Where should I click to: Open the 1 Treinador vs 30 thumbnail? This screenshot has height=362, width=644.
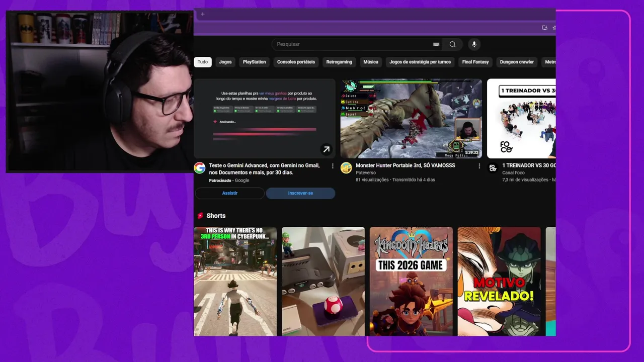coord(521,118)
